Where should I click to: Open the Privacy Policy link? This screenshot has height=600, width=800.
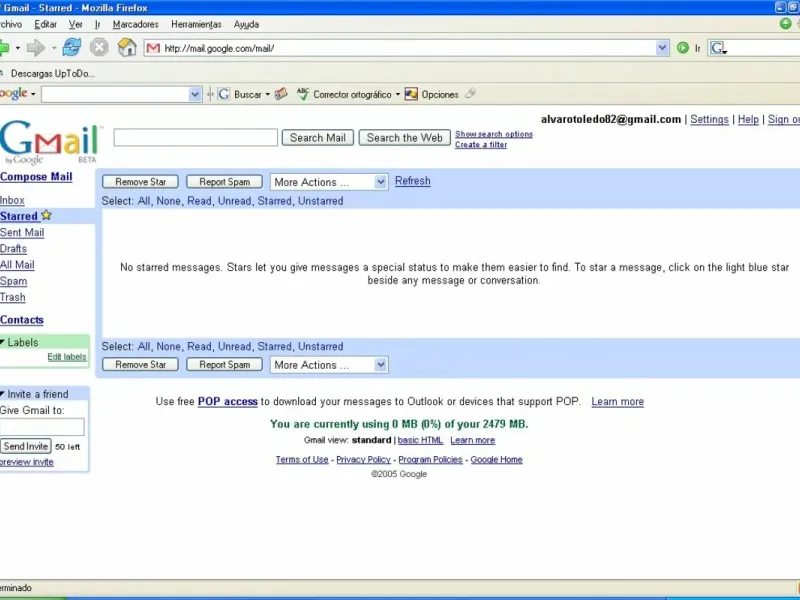coord(363,459)
